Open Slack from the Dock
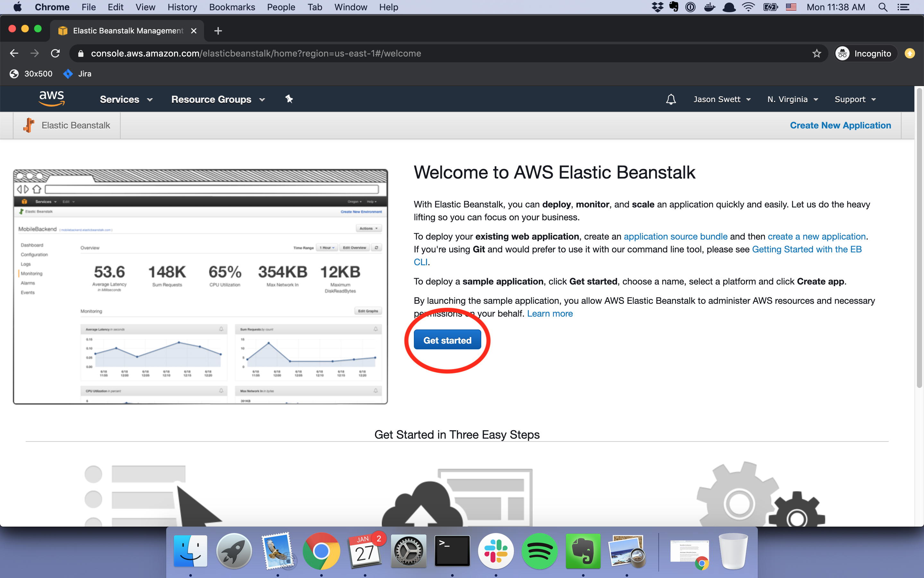The image size is (924, 578). pyautogui.click(x=496, y=551)
